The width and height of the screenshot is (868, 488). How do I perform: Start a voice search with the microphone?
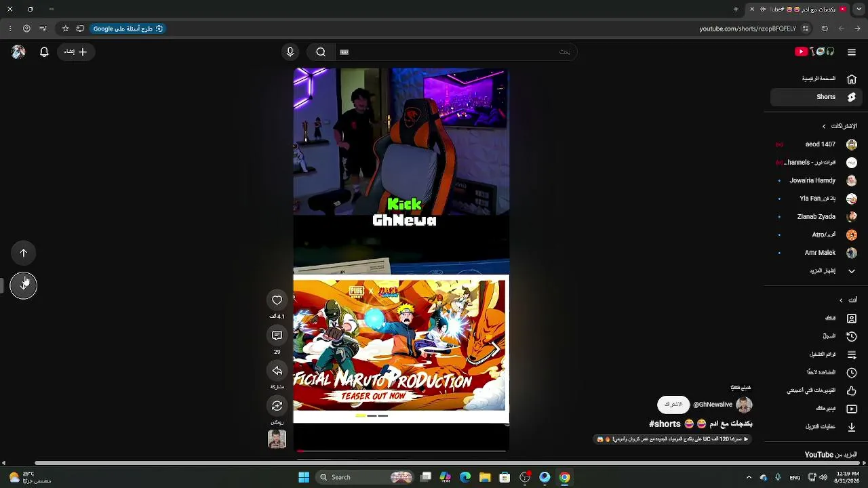(290, 52)
